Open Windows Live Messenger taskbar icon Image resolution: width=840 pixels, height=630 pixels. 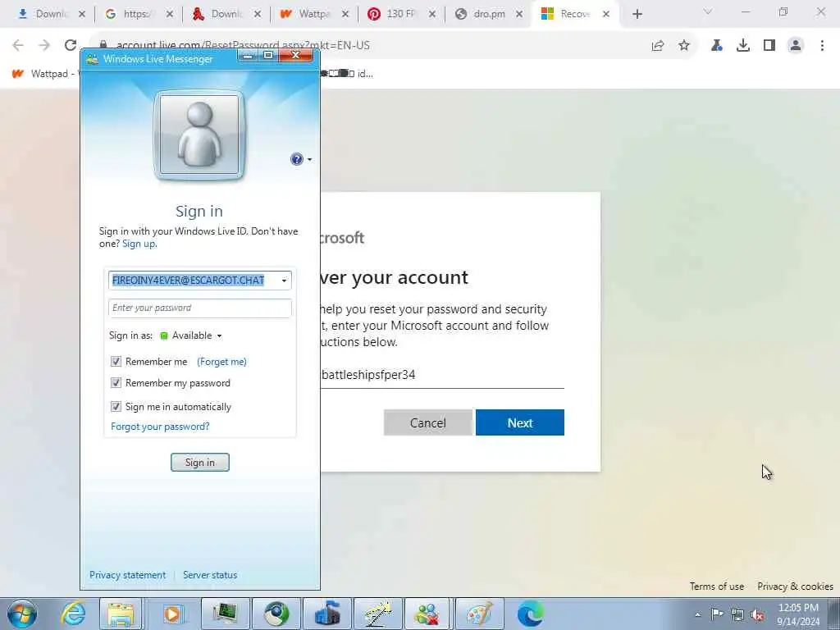tap(427, 614)
